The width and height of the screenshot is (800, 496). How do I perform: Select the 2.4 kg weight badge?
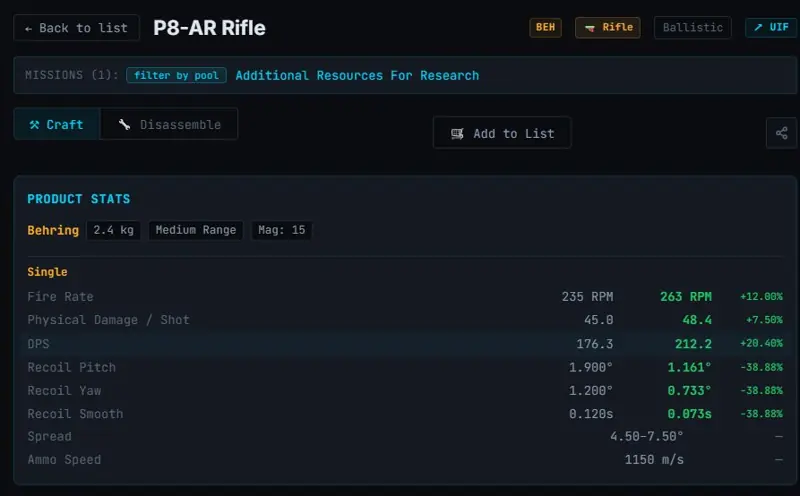113,230
